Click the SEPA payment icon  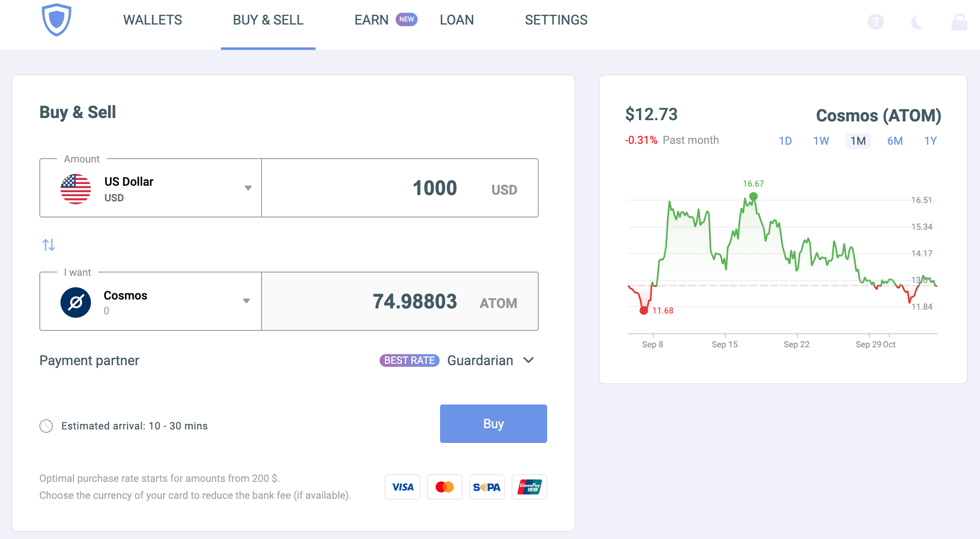click(x=487, y=487)
